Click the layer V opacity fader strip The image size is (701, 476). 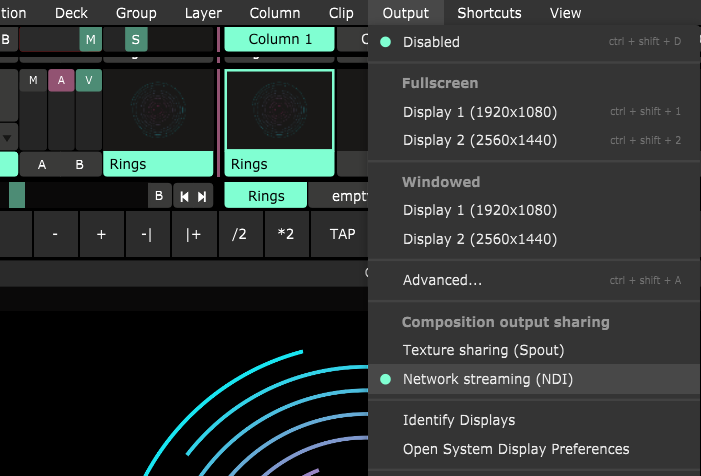89,121
